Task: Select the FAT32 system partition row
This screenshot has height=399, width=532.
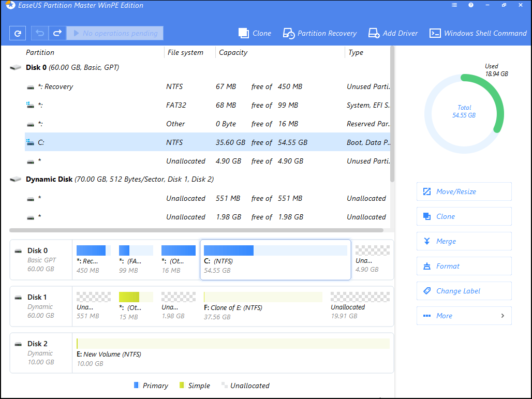Action: (x=208, y=105)
